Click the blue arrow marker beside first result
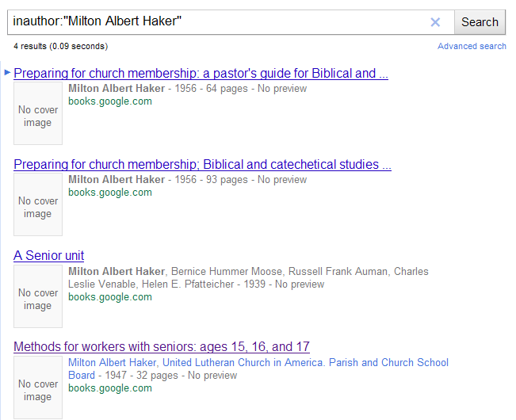This screenshot has height=420, width=516. click(x=7, y=72)
